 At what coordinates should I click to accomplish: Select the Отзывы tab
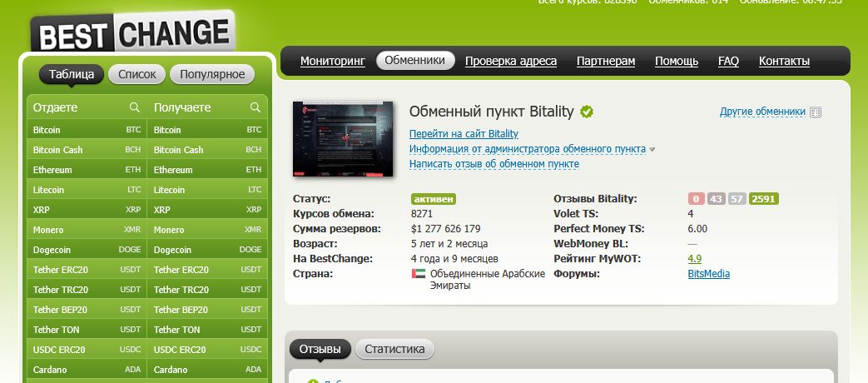(320, 349)
